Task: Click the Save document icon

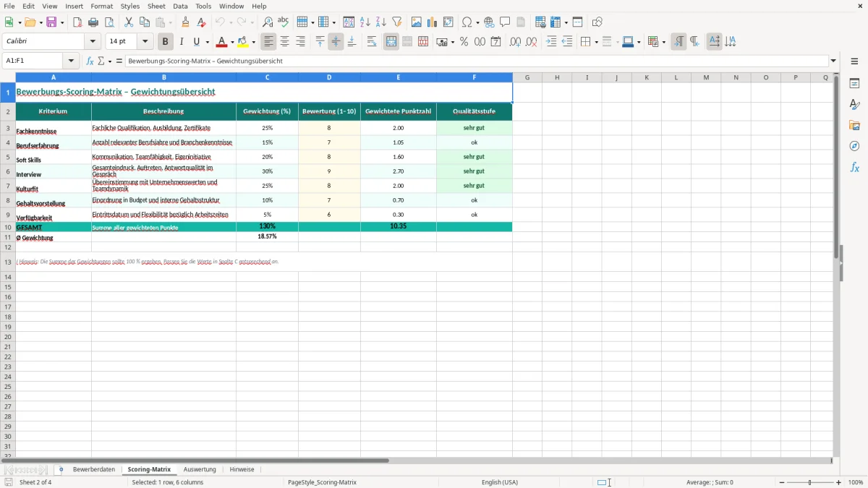Action: coord(51,22)
